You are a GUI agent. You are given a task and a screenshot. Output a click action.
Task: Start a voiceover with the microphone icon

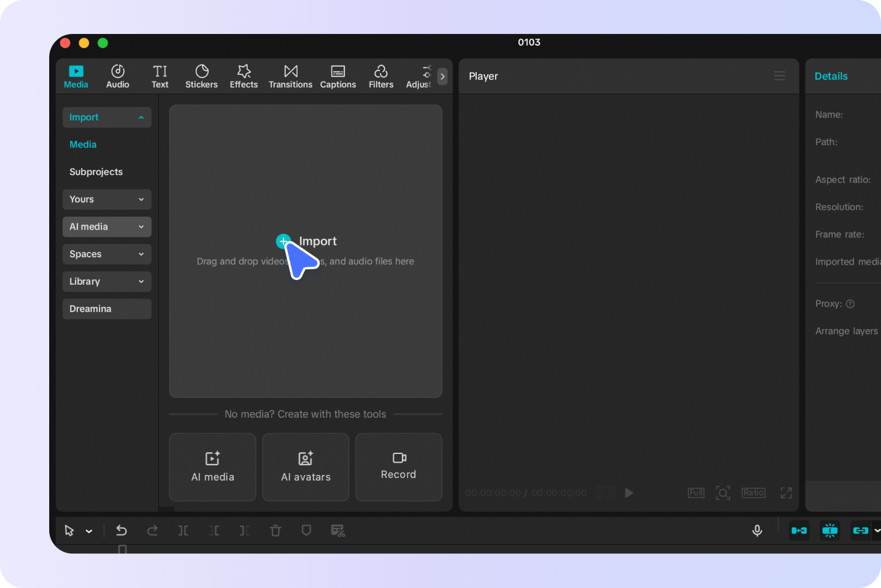coord(757,530)
